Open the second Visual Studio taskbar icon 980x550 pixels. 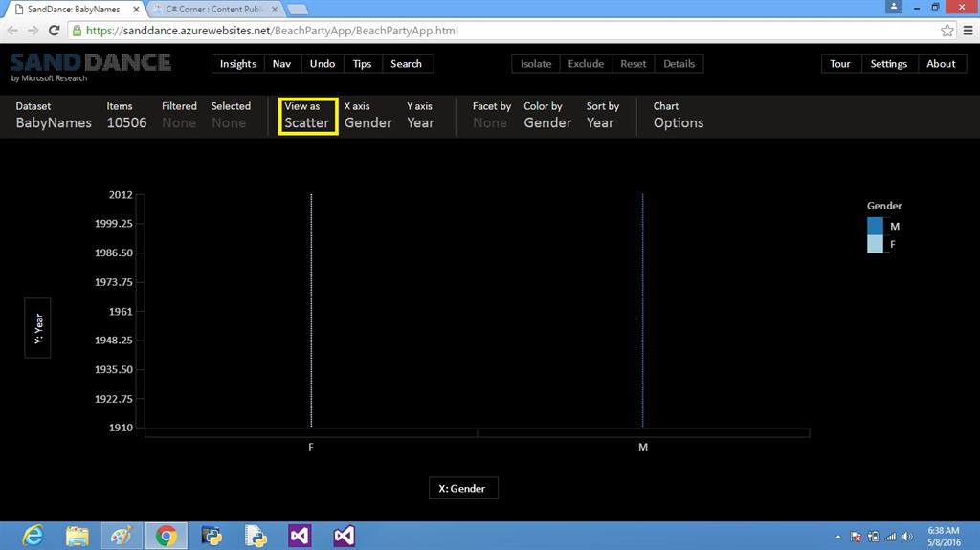[345, 536]
